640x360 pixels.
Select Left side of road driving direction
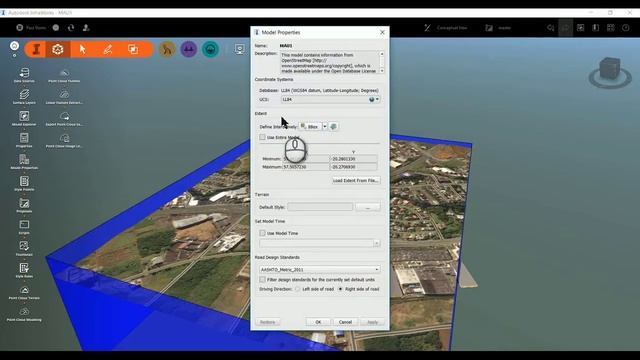pyautogui.click(x=298, y=289)
